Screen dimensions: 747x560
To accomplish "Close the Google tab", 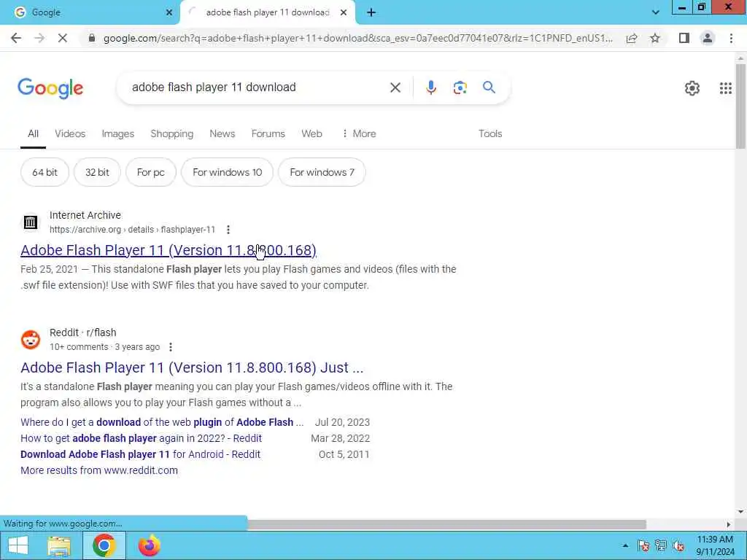I will tap(169, 12).
